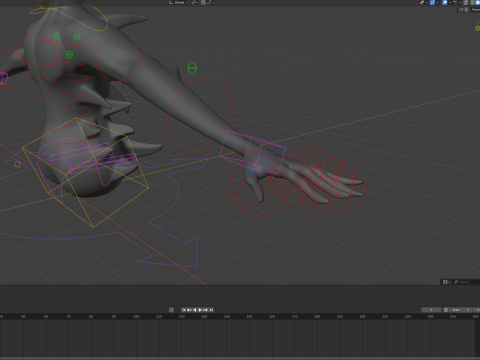Open the Global transform orientation dropdown

coord(178,2)
